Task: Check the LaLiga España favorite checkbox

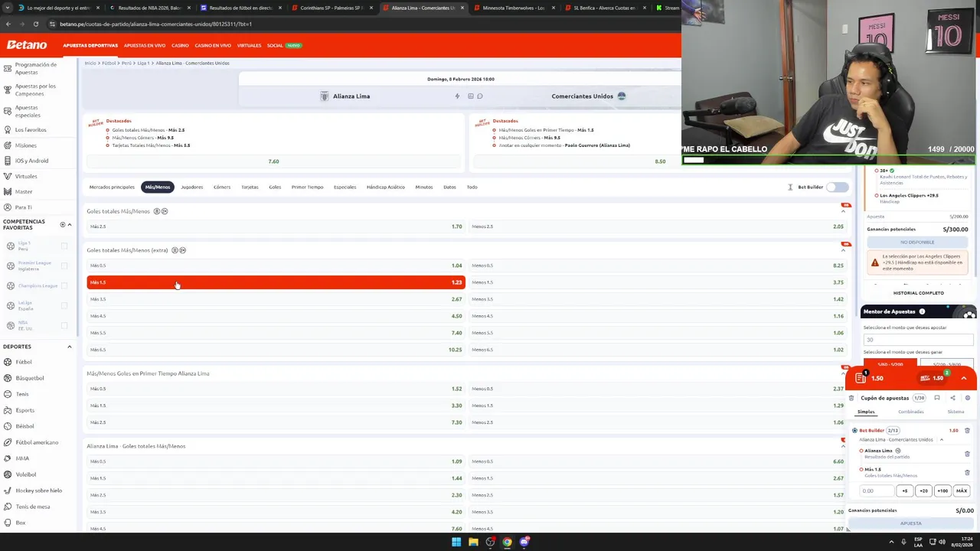Action: pos(64,305)
